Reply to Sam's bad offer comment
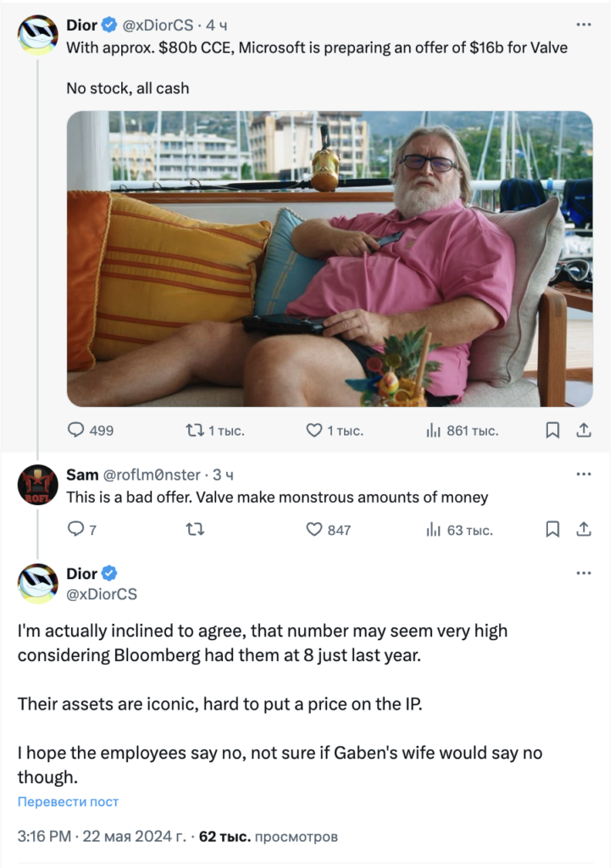 [75, 530]
